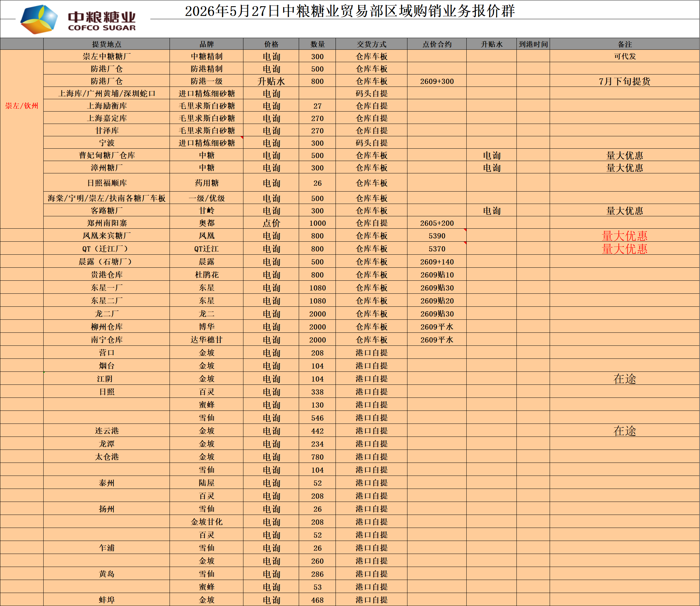Click the 凤凰来宾糖厂 location cell
Viewport: 700px width, 606px height.
[x=106, y=236]
